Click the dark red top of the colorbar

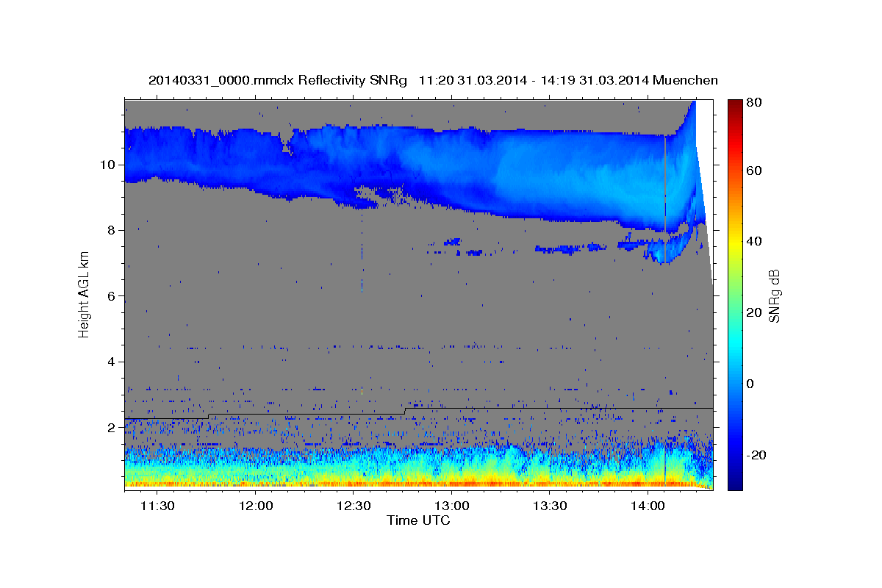click(x=735, y=107)
